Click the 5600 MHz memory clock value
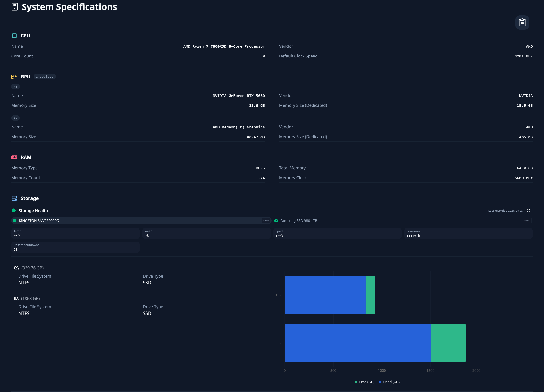Image resolution: width=544 pixels, height=392 pixels. pos(523,178)
